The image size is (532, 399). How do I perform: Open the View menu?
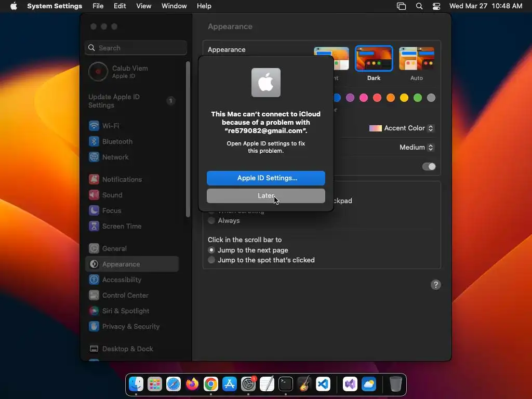point(143,6)
